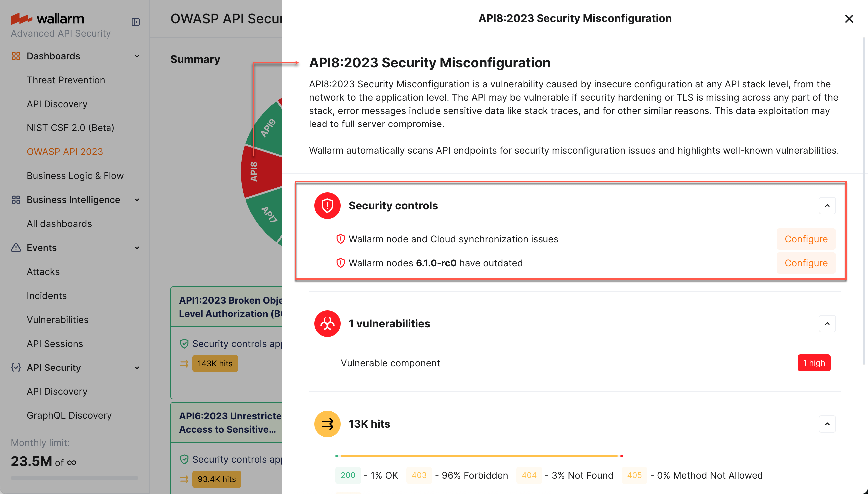This screenshot has width=868, height=494.
Task: Click the red Security controls shield icon
Action: pos(327,205)
